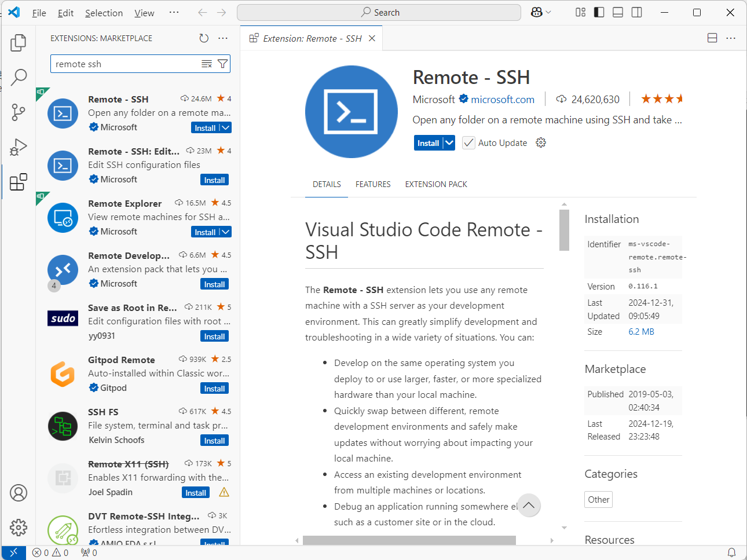Click the Microsoft publisher name in header

click(x=434, y=100)
